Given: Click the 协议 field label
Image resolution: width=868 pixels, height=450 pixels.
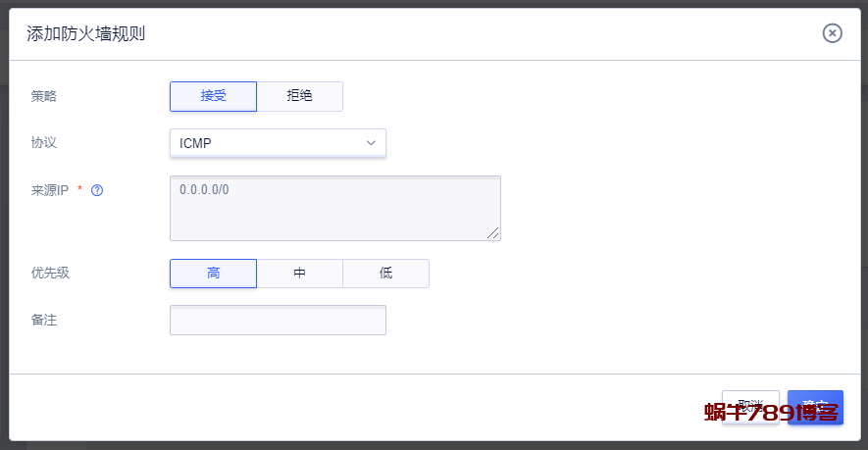Looking at the screenshot, I should [44, 143].
